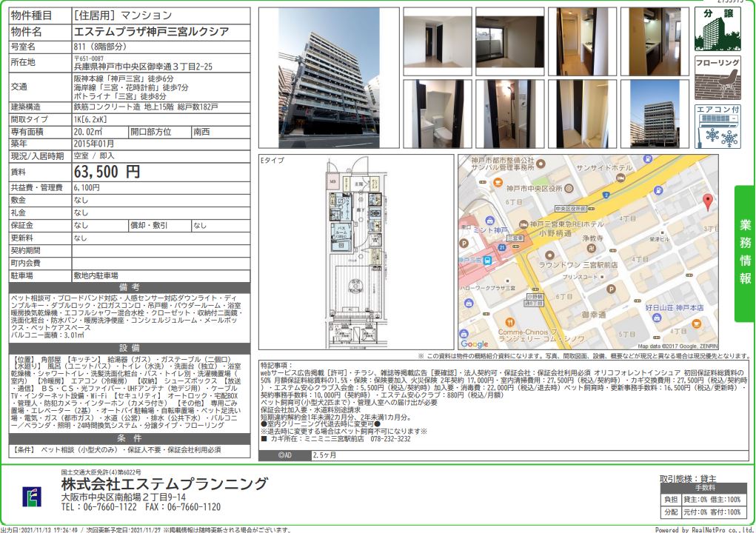The height and width of the screenshot is (533, 756).
Task: Click the Google logo on the map
Action: click(474, 343)
